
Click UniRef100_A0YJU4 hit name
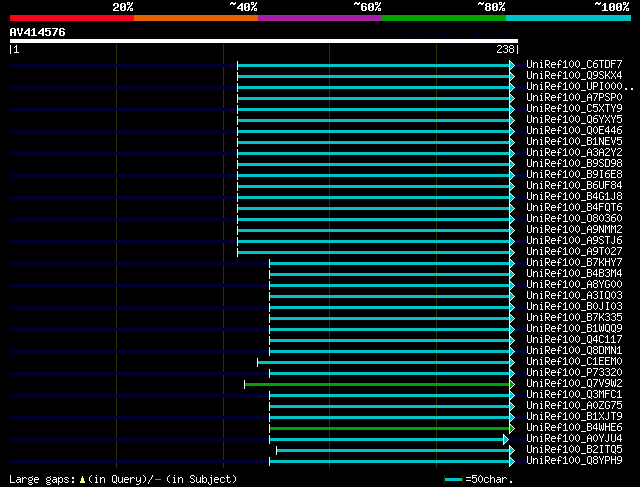tap(574, 439)
